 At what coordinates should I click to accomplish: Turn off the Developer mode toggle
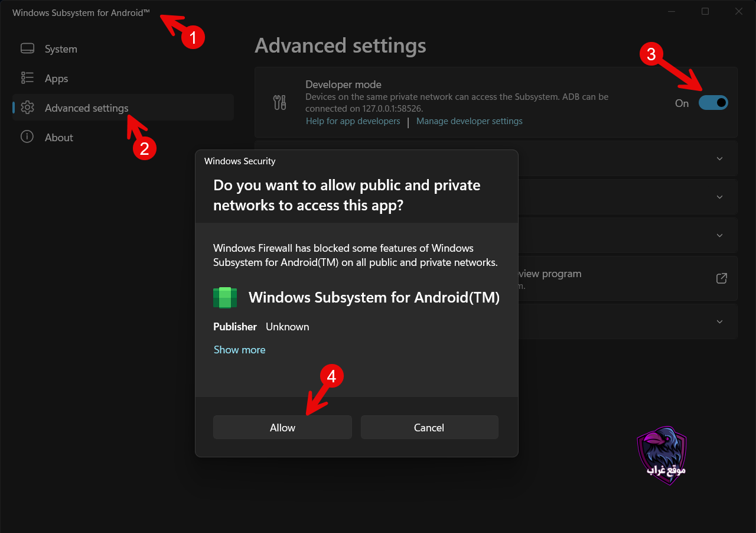pos(713,103)
